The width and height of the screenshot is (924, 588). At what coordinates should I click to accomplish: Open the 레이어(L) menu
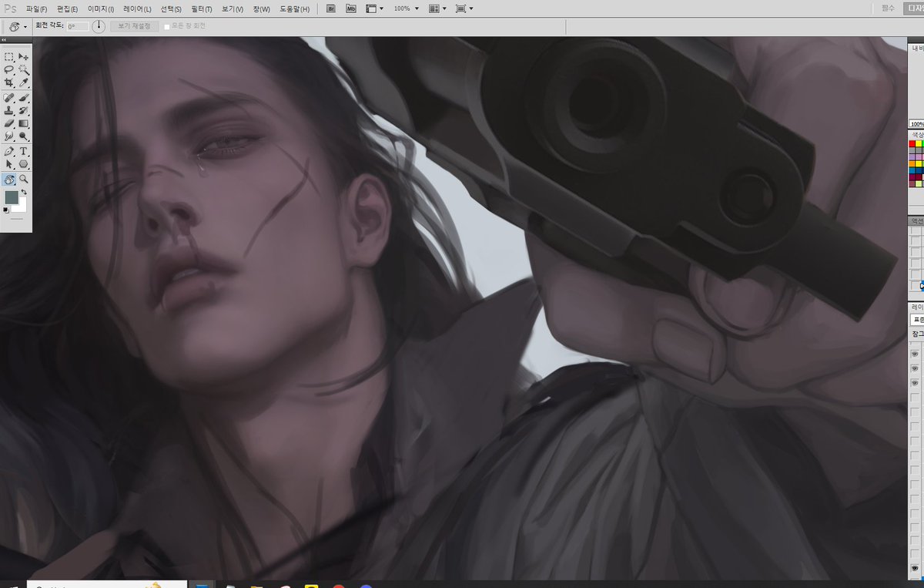tap(137, 9)
